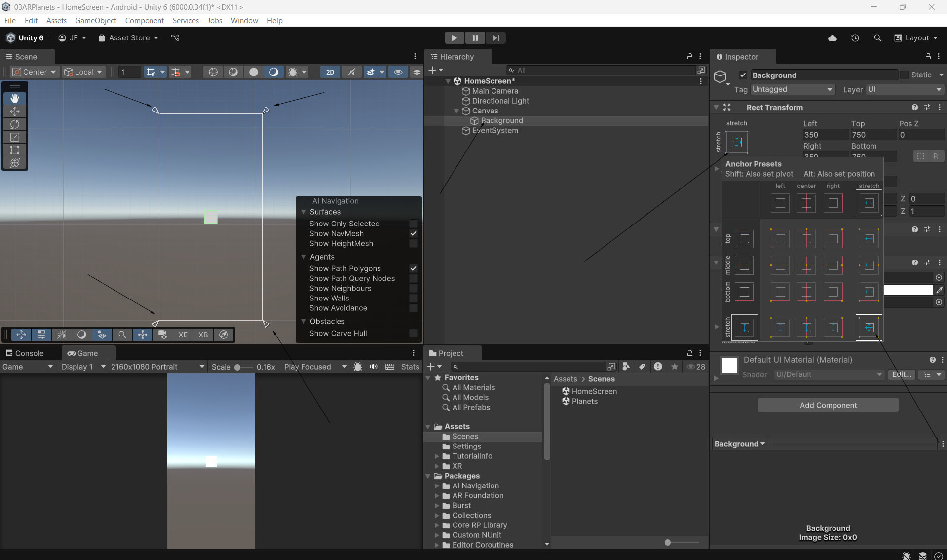This screenshot has height=560, width=947.
Task: Toggle the 2D view mode button
Action: pyautogui.click(x=330, y=72)
